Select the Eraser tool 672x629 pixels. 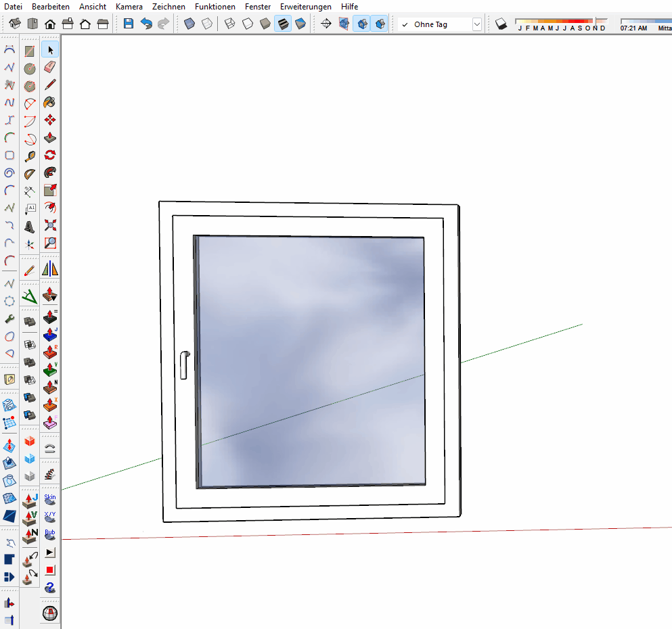point(50,67)
